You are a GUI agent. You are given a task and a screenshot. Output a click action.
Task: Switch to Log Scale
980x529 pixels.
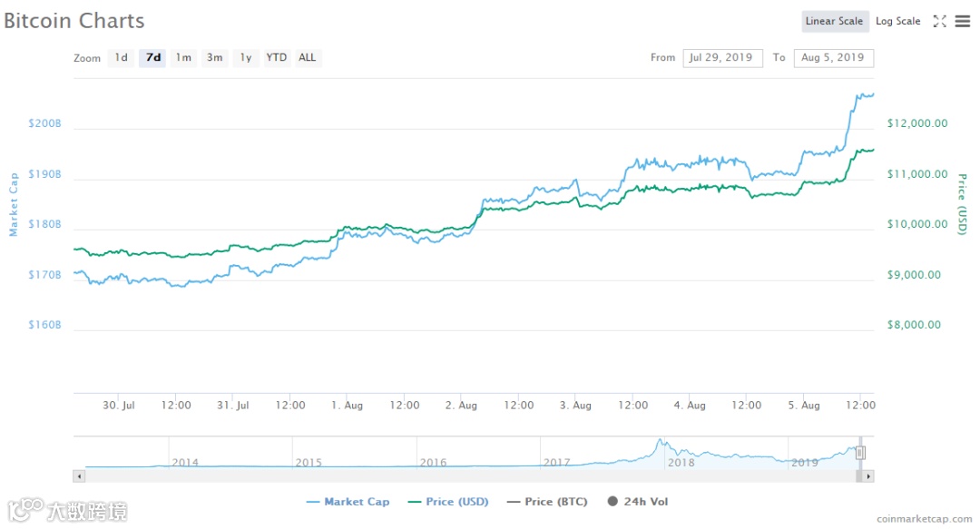coord(897,21)
